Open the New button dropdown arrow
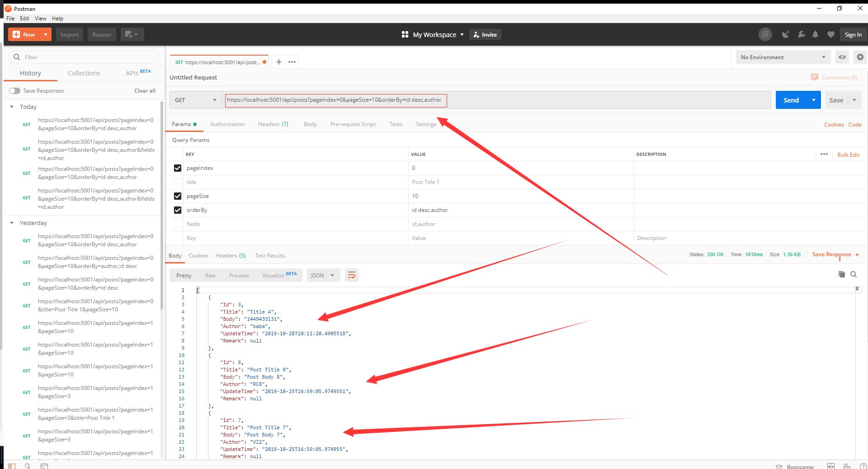This screenshot has height=469, width=868. (46, 34)
